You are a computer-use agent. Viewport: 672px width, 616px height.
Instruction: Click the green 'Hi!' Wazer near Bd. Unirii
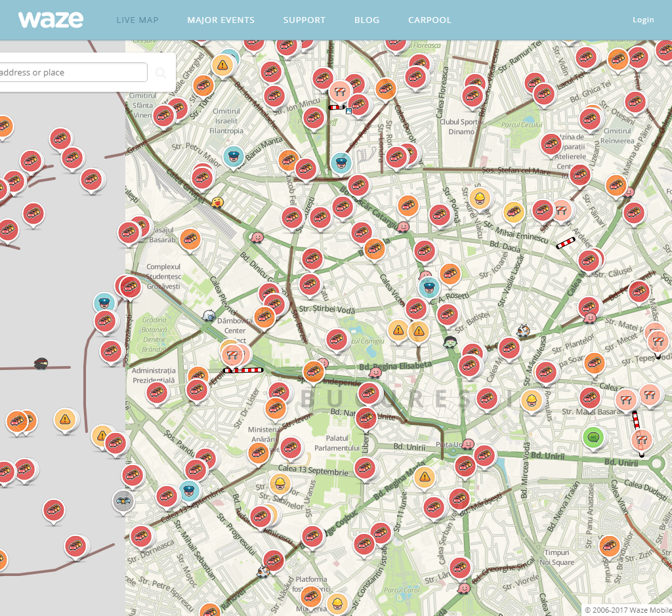tap(593, 438)
